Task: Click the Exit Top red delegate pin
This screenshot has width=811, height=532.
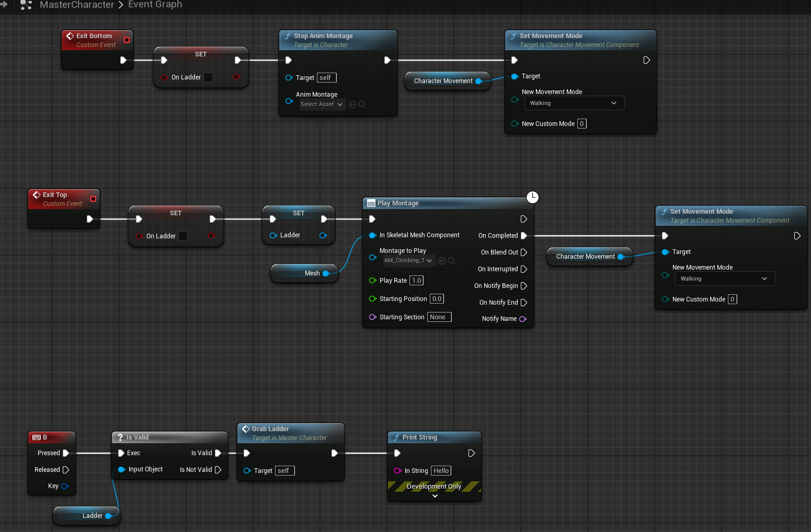Action: click(x=93, y=199)
